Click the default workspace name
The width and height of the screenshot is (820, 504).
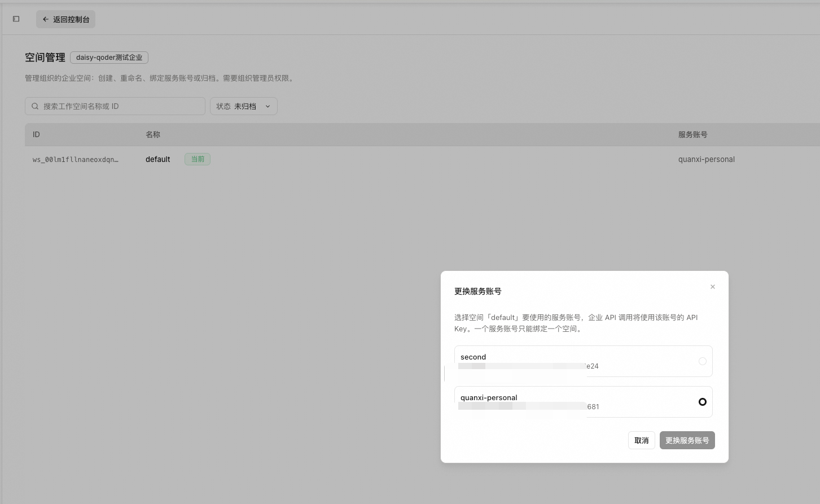(x=158, y=160)
